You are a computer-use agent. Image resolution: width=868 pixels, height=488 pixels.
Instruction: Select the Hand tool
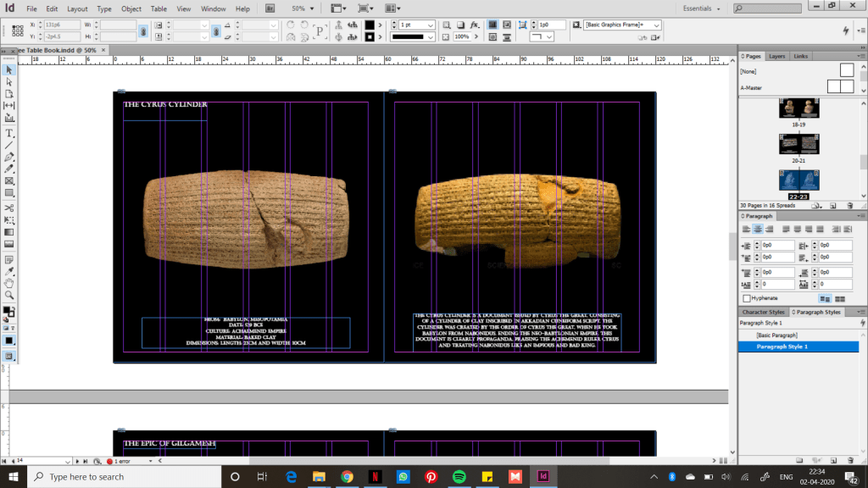[9, 282]
